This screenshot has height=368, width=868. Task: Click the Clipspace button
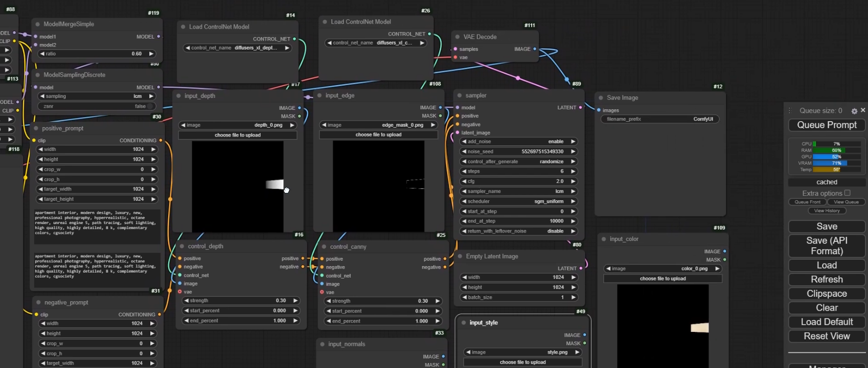point(827,294)
